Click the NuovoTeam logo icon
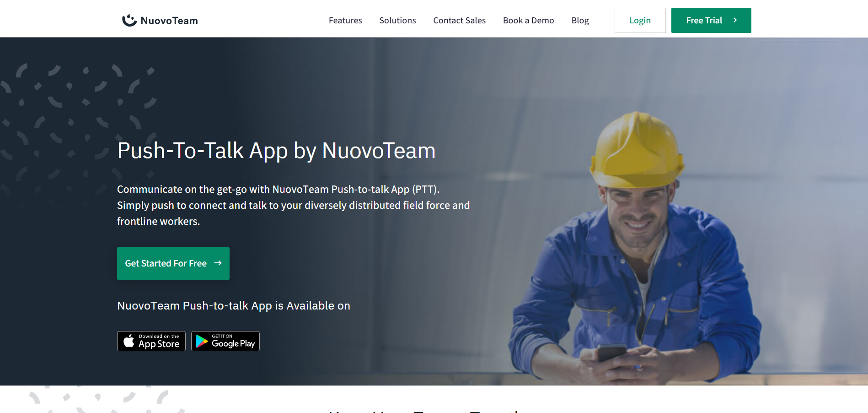The width and height of the screenshot is (868, 413). coord(129,20)
